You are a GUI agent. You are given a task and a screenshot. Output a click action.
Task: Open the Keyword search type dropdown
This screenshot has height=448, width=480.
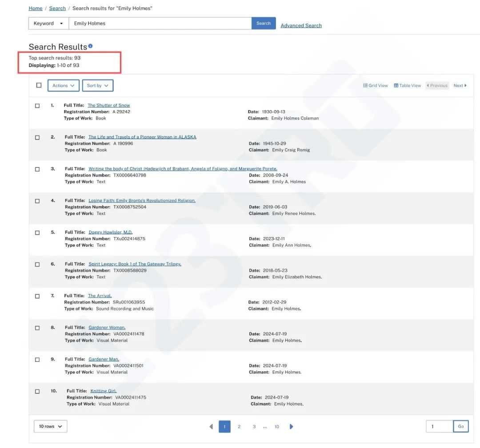click(48, 23)
